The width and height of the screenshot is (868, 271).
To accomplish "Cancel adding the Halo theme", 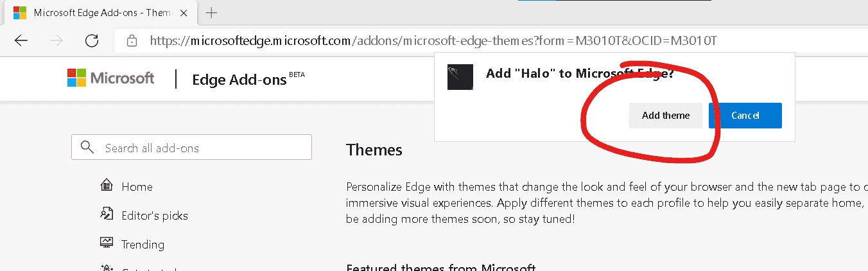I will pyautogui.click(x=745, y=116).
